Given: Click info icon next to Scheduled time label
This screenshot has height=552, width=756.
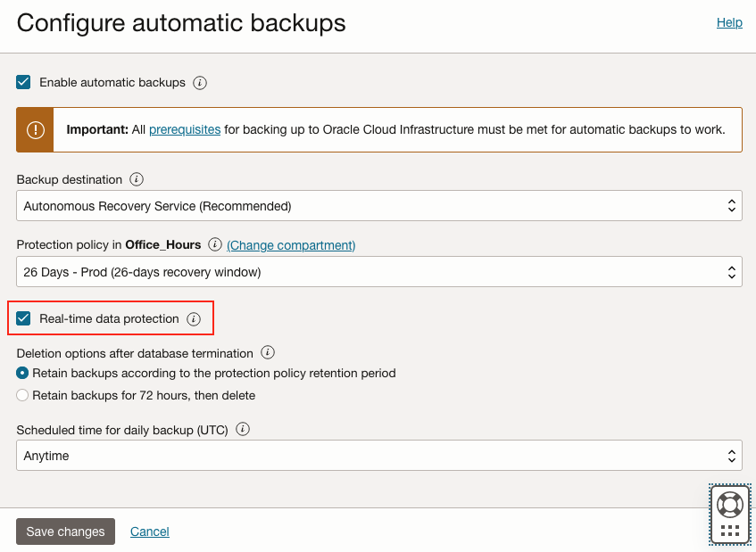Looking at the screenshot, I should [x=243, y=429].
